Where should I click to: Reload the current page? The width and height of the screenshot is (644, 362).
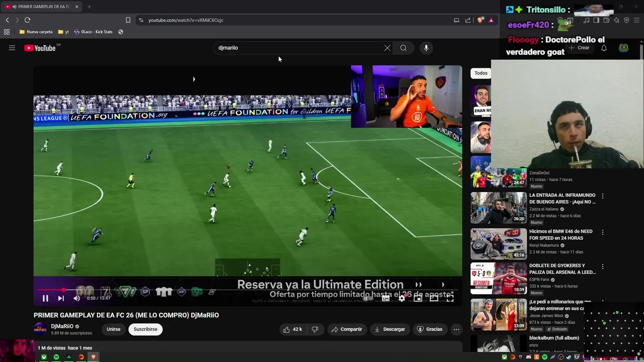(x=27, y=20)
